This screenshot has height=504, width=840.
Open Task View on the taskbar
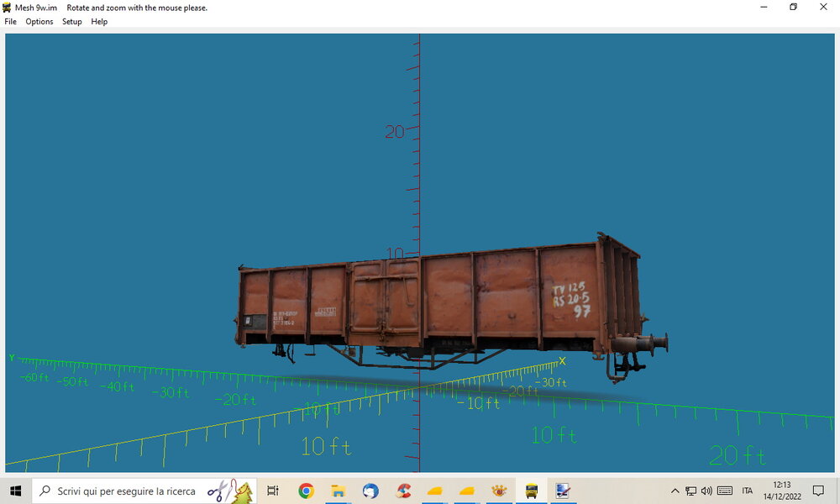(x=273, y=491)
